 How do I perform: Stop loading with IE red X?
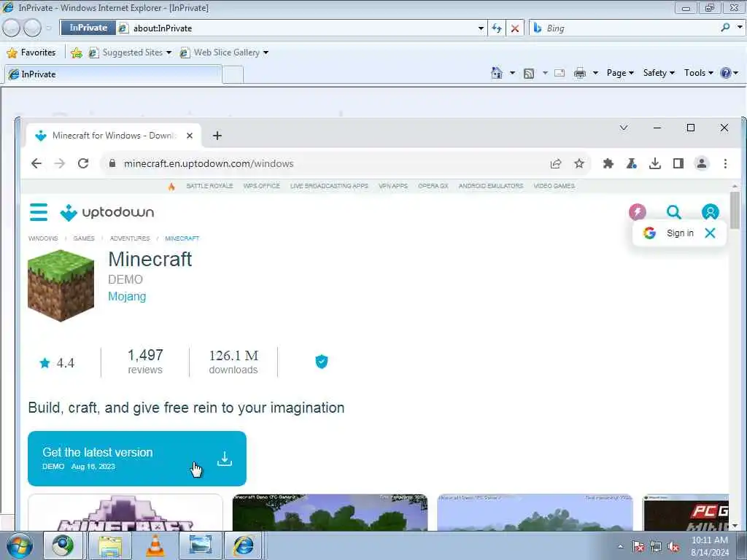514,28
